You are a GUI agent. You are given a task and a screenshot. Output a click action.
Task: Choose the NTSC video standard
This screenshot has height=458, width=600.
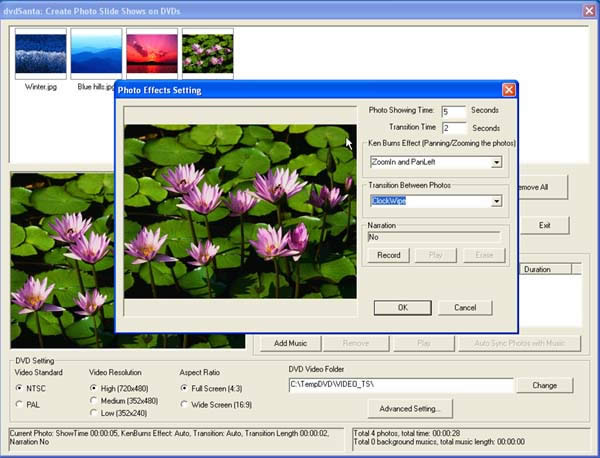(x=19, y=388)
